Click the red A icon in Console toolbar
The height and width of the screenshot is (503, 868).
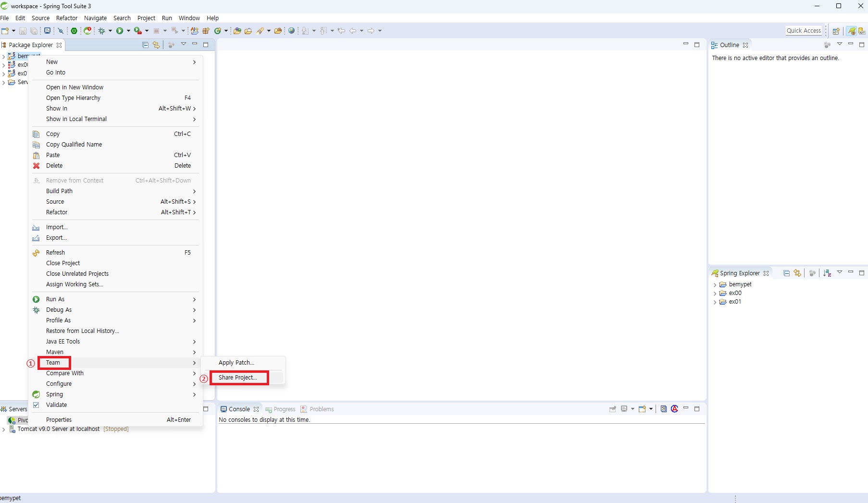tap(675, 409)
